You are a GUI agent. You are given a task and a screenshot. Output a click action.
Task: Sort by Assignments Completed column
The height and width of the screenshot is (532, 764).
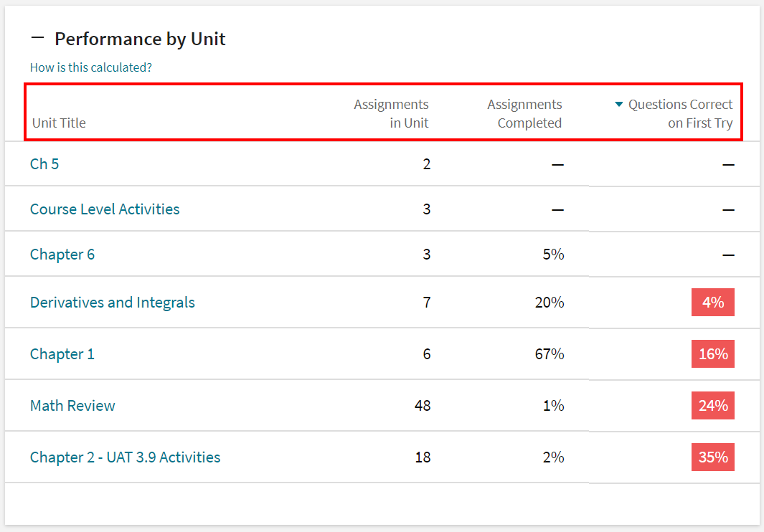coord(524,113)
